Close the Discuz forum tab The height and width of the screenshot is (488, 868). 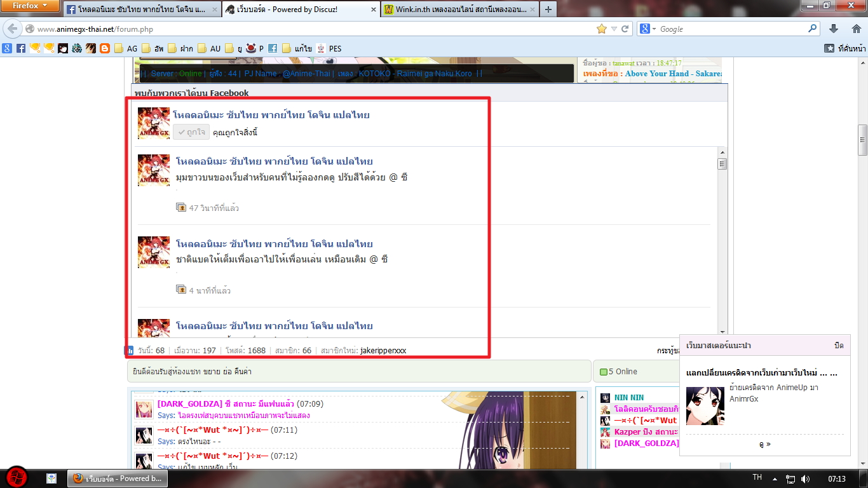(x=373, y=10)
